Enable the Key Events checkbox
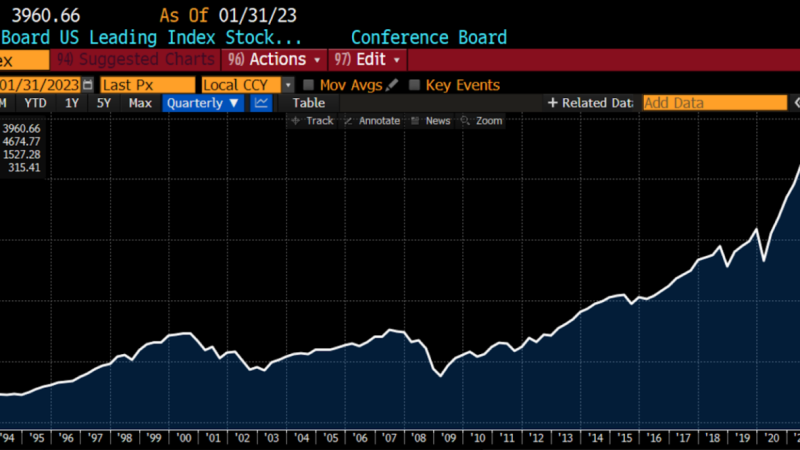This screenshot has height=450, width=800. tap(415, 85)
